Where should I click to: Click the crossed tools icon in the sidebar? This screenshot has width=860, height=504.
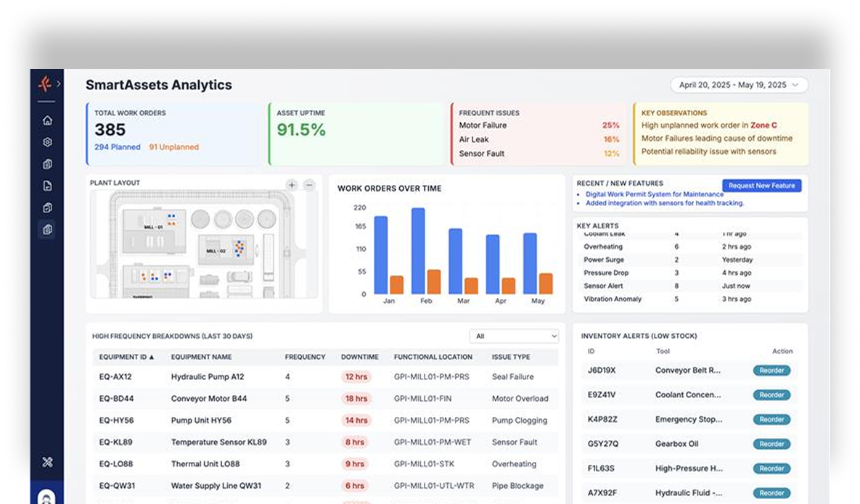[x=47, y=462]
